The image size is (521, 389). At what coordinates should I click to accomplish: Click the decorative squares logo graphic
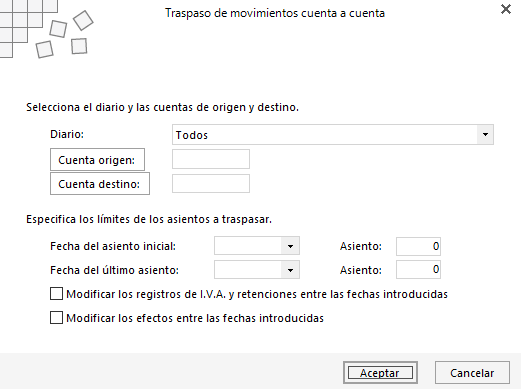[46, 29]
